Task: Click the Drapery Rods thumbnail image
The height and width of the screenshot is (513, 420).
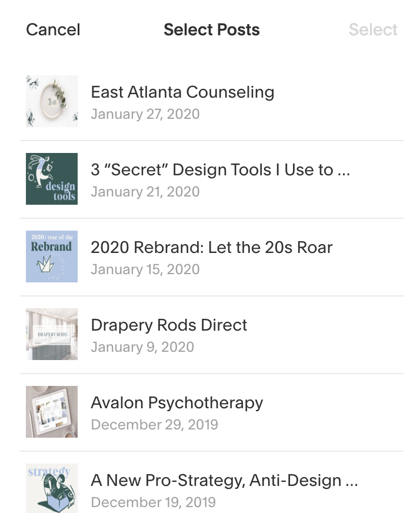Action: tap(52, 334)
